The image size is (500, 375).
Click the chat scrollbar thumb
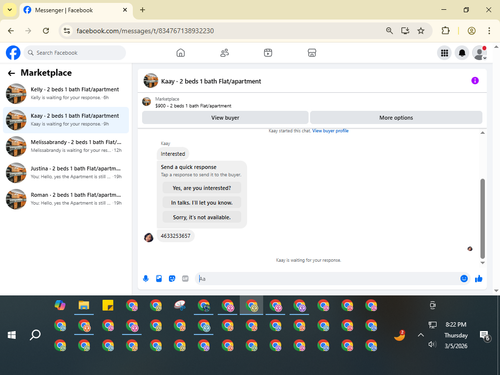482,219
